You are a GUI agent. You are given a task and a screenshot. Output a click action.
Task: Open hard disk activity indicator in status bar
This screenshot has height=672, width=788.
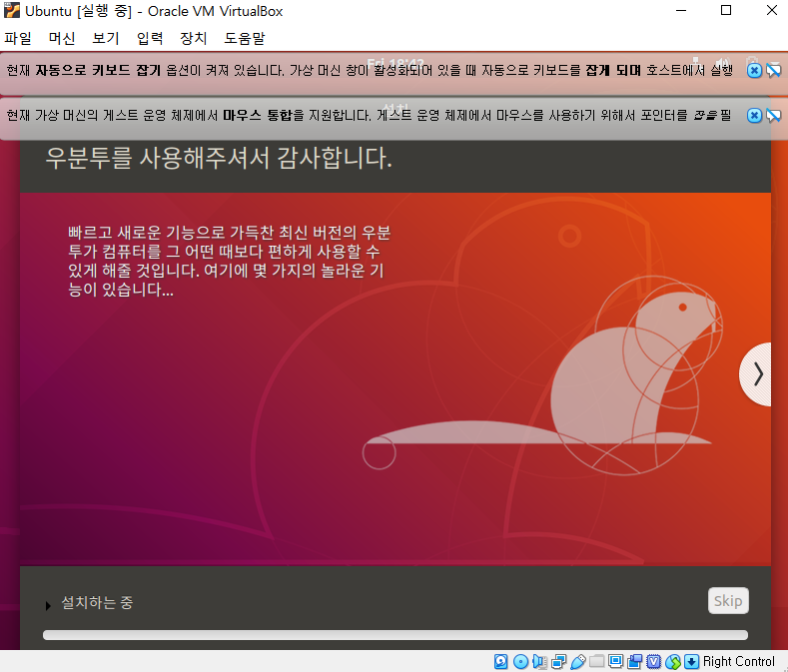pos(500,661)
